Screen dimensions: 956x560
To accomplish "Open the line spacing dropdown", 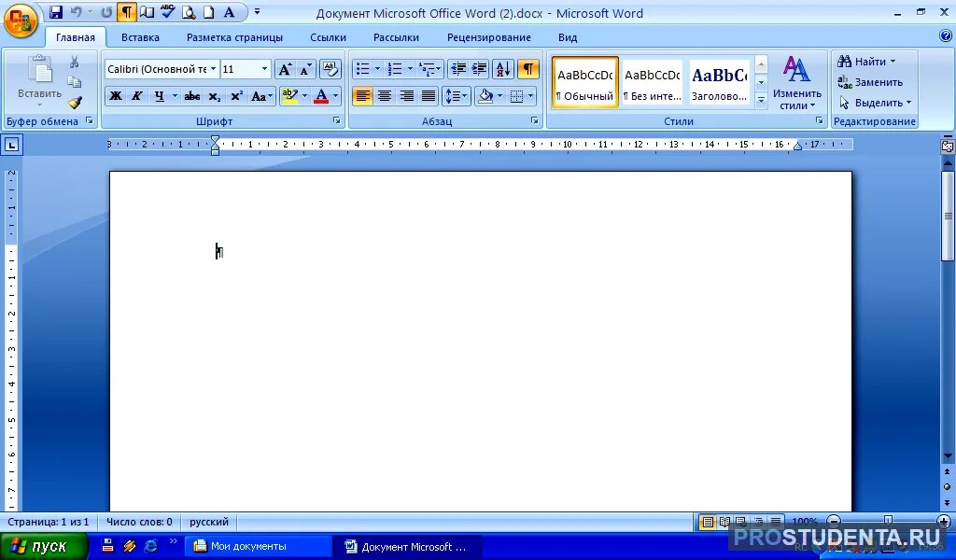I will tap(456, 96).
